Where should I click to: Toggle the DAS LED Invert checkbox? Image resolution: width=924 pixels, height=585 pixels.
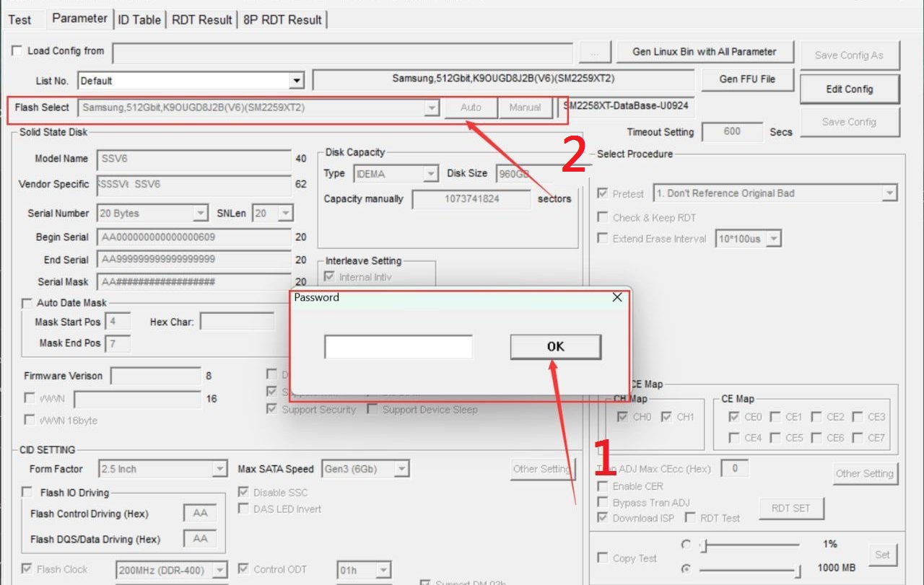[x=243, y=509]
